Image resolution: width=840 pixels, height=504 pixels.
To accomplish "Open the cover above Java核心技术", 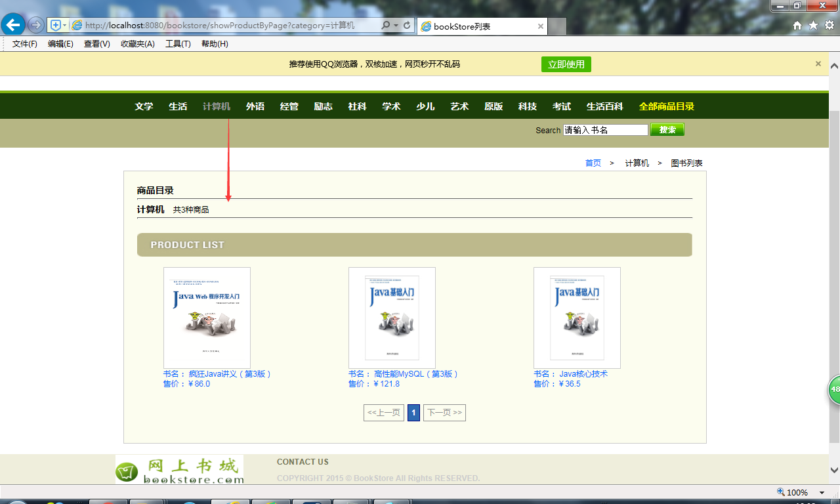I will [x=577, y=318].
